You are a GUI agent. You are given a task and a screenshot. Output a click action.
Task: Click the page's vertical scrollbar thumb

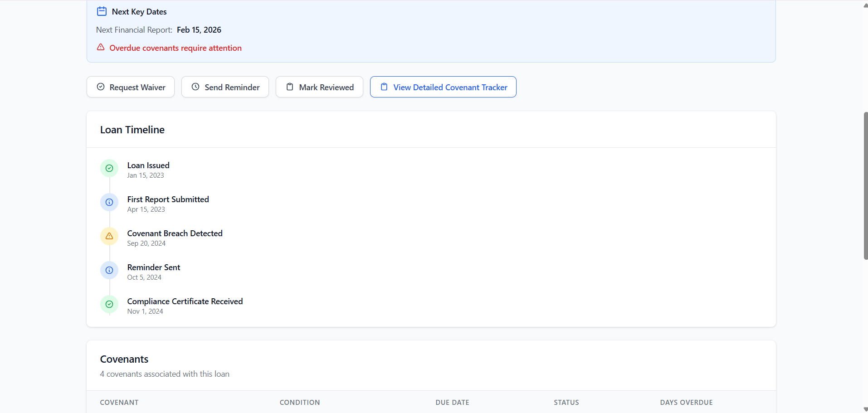pyautogui.click(x=866, y=186)
